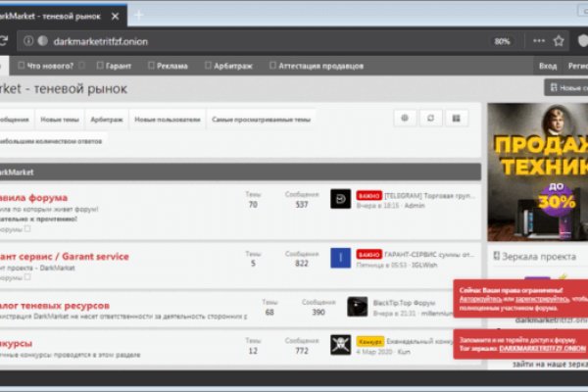Click avatar beside the TELEGRAM thread

341,200
